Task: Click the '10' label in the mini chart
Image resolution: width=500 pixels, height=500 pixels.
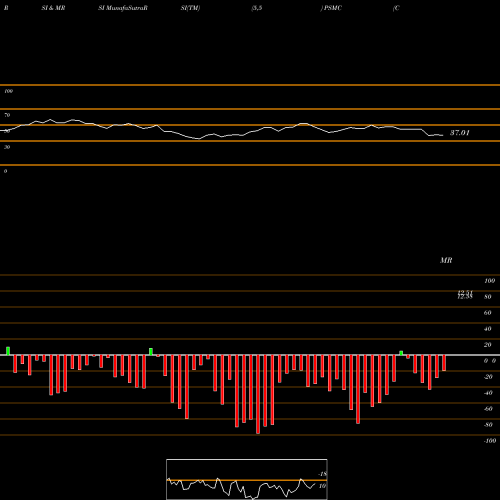Action: [x=322, y=486]
